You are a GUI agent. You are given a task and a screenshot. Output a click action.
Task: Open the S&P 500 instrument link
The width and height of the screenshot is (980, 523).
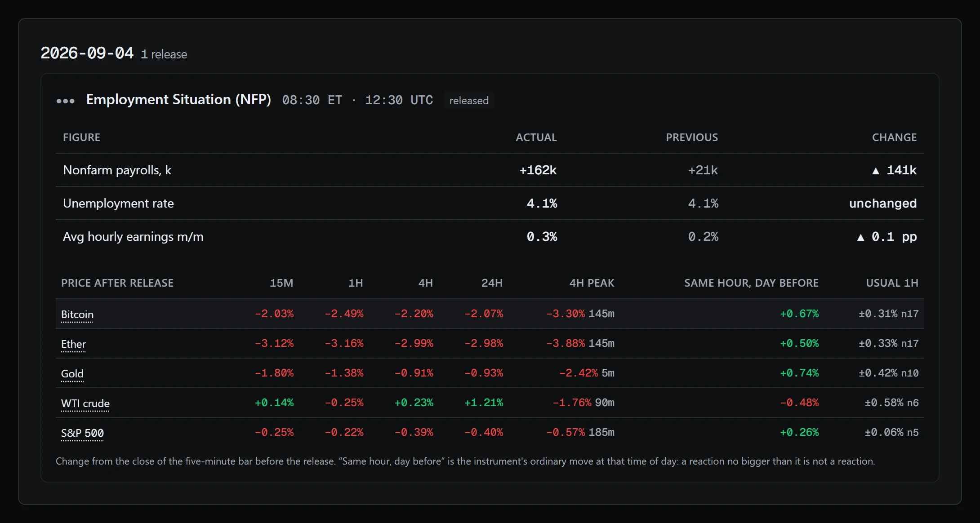pos(82,433)
